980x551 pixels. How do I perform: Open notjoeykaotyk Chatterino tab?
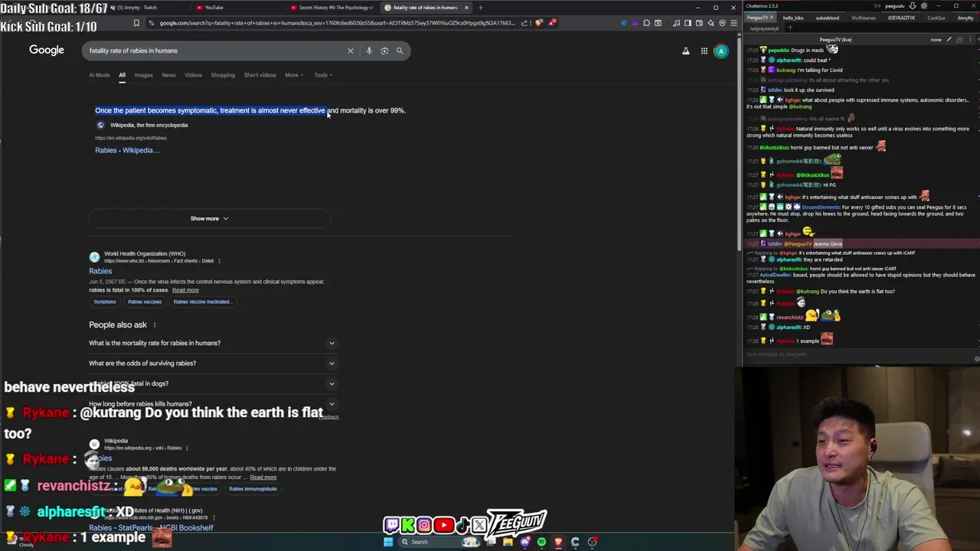click(764, 28)
